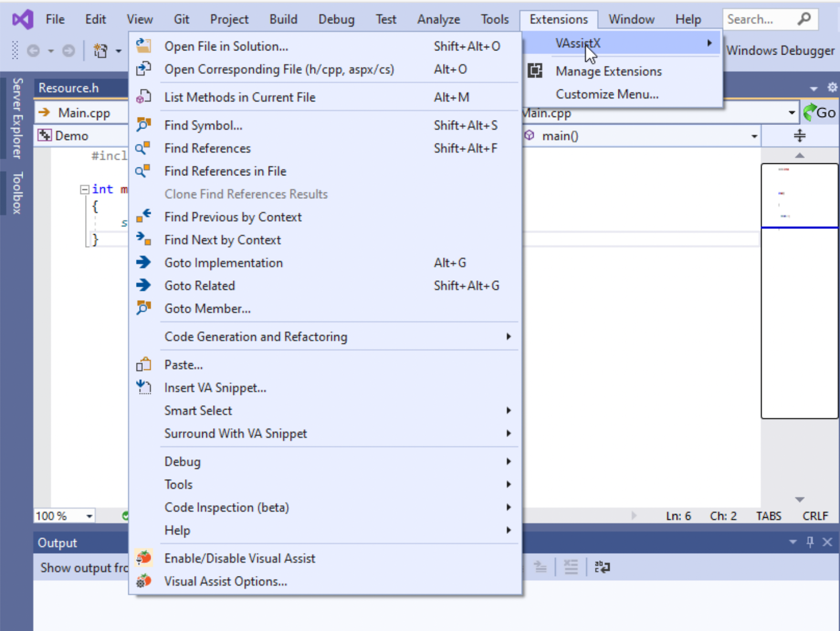Collapse the int main code block
The image size is (840, 631).
(85, 190)
